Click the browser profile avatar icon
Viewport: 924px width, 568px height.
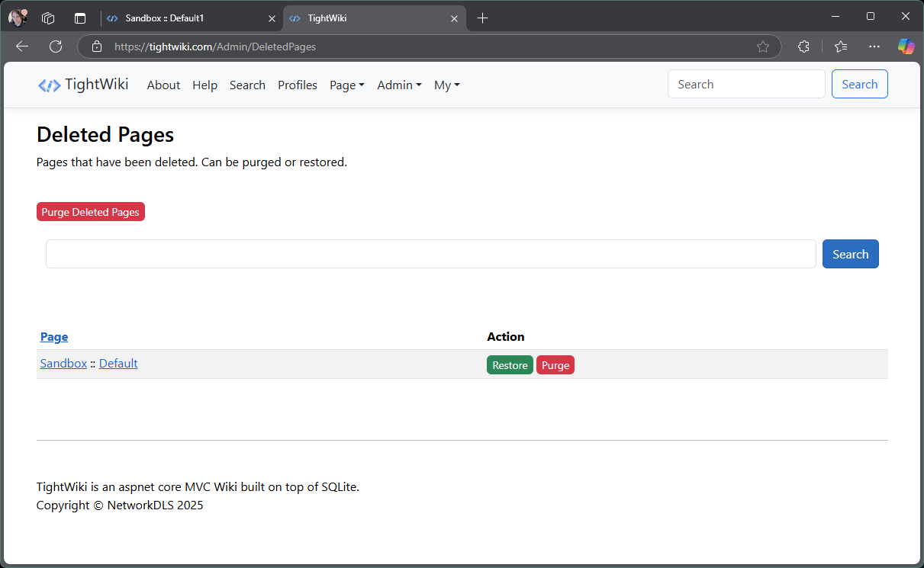pos(18,18)
